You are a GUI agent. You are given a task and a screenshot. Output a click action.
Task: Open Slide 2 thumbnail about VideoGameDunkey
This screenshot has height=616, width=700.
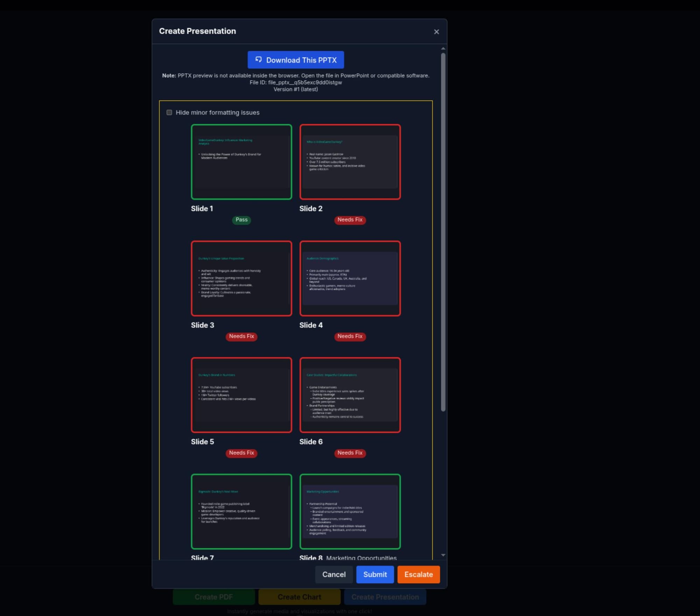coord(350,162)
